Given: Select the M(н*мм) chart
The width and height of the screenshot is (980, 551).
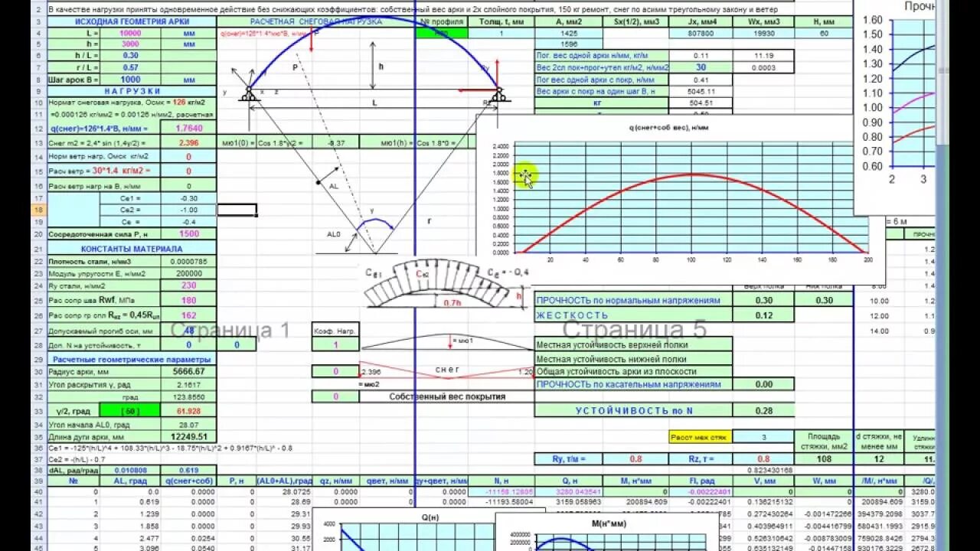Looking at the screenshot, I should (x=608, y=532).
